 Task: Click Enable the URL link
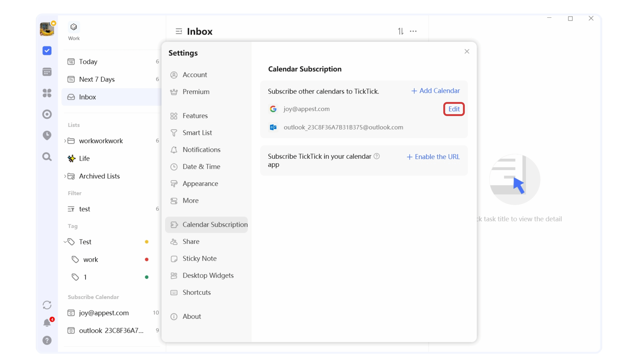[433, 157]
